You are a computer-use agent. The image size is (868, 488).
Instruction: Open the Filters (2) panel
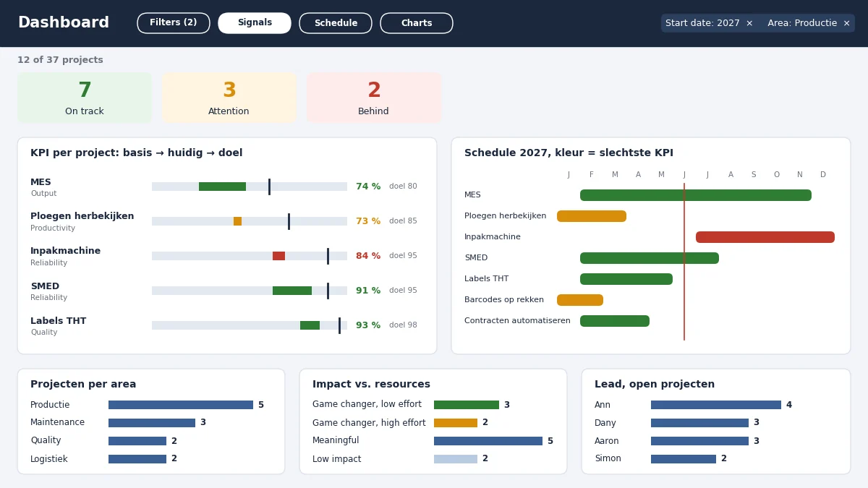pos(174,23)
